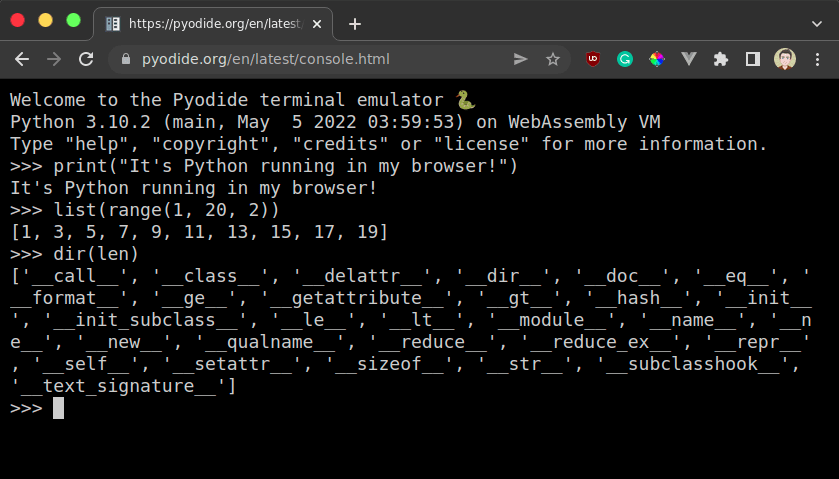Open a new browser tab
839x479 pixels.
[x=355, y=24]
